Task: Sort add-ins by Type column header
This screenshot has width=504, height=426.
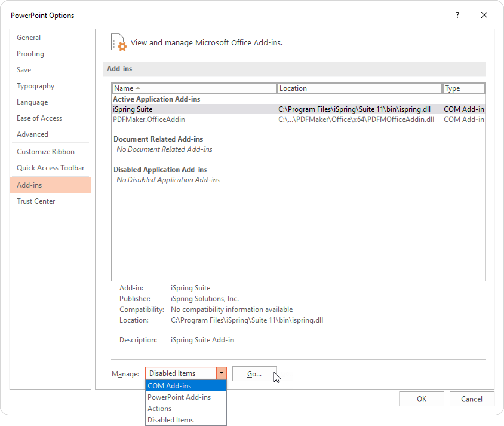Action: coord(464,88)
